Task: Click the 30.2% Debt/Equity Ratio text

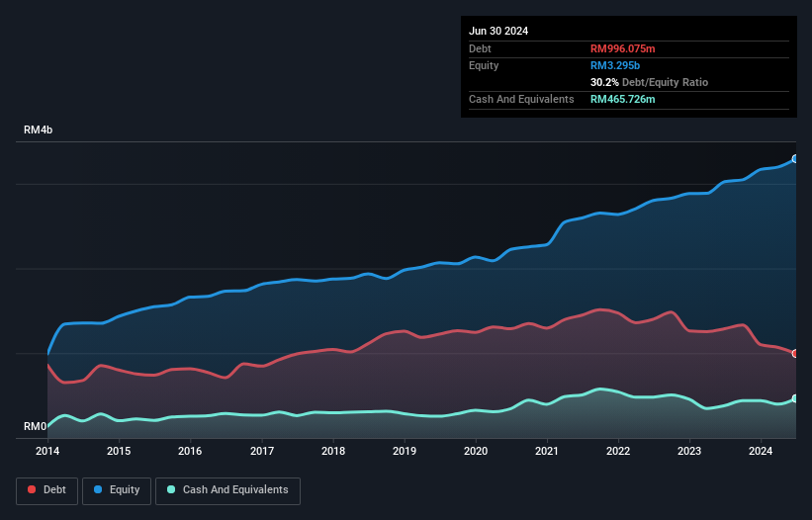Action: click(x=649, y=82)
